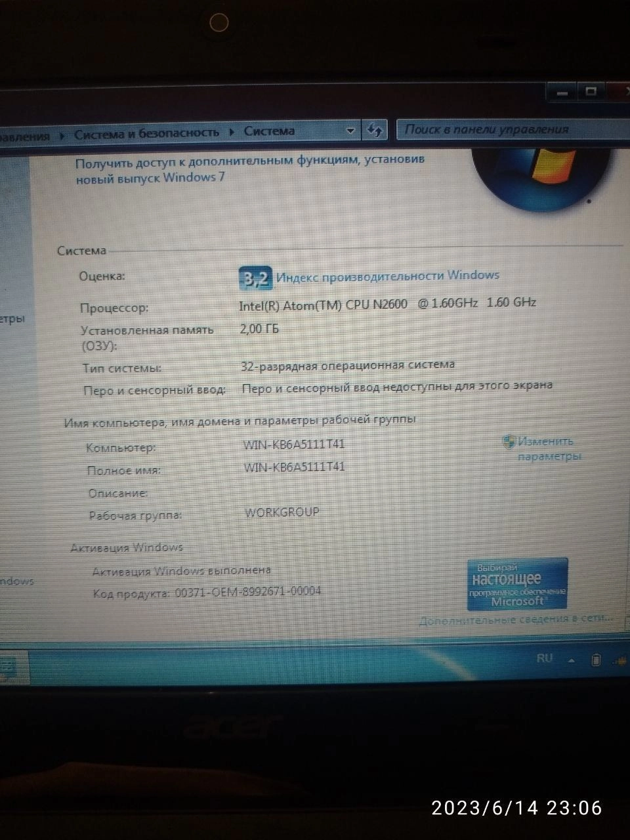The image size is (630, 840).
Task: Open Индекс производительности Windows link
Action: tap(388, 276)
